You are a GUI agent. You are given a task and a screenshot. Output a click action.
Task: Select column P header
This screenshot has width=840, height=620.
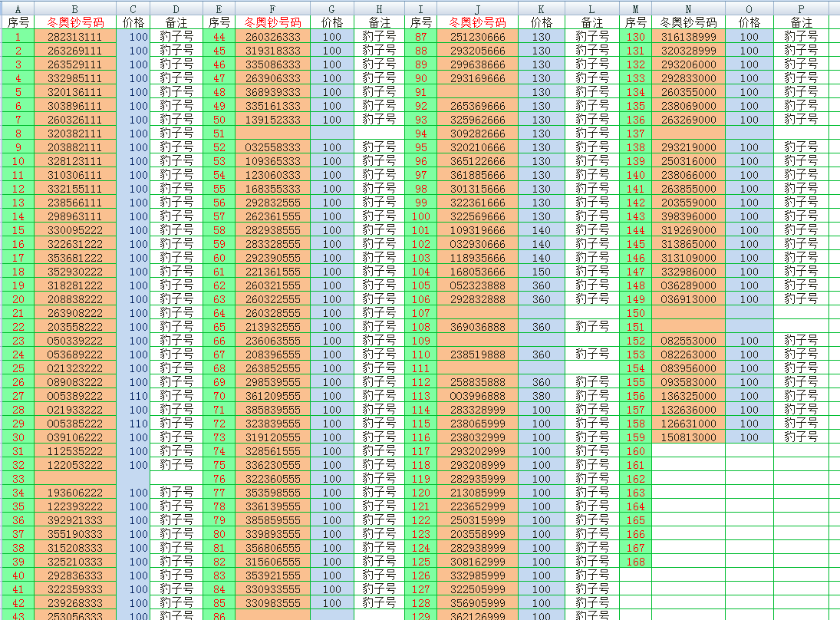click(801, 8)
